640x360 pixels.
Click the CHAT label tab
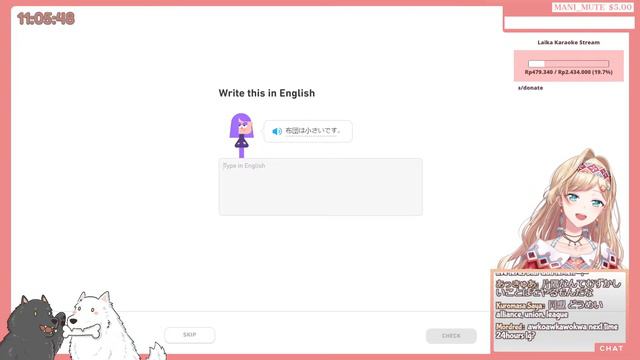tap(611, 348)
